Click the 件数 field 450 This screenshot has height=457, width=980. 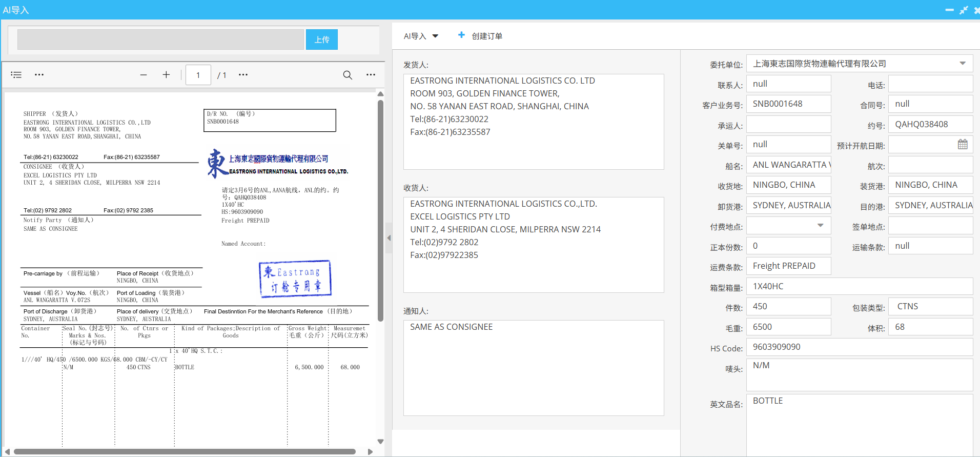coord(788,306)
